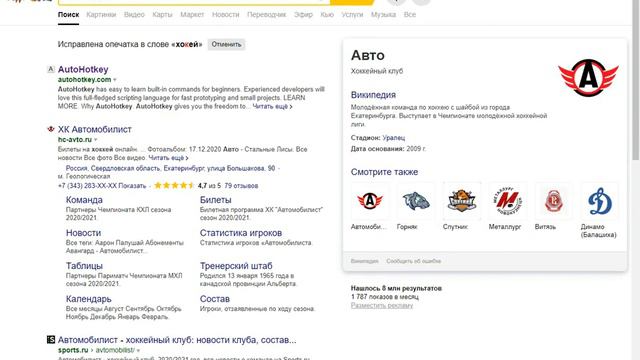The height and width of the screenshot is (360, 640).
Task: Open the hc-avto.ru green URL
Action: [75, 140]
